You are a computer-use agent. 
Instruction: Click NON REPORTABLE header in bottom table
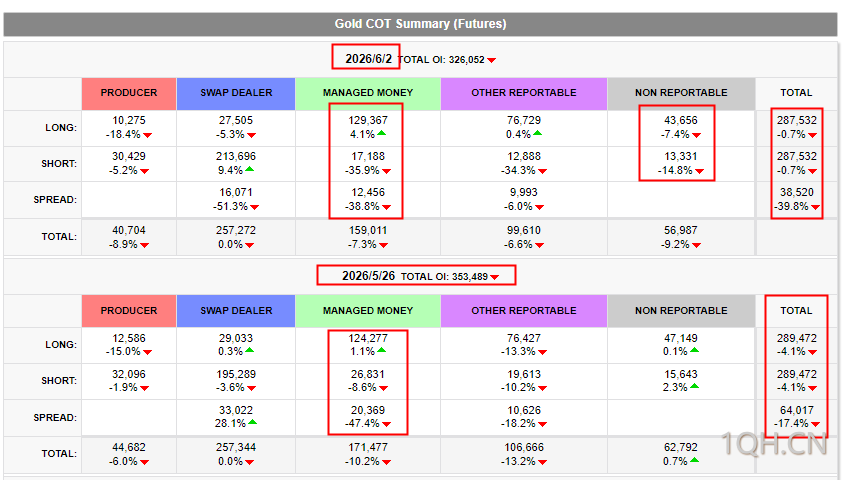681,310
